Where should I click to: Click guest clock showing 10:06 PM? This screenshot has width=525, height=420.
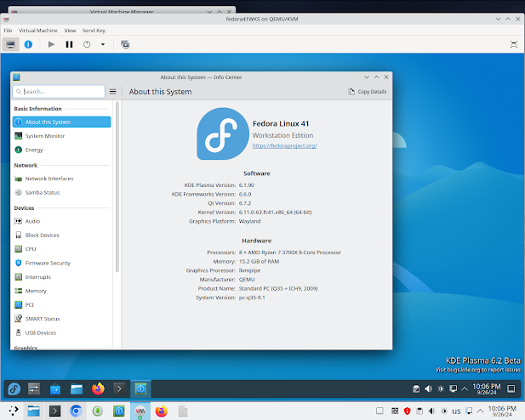click(487, 389)
